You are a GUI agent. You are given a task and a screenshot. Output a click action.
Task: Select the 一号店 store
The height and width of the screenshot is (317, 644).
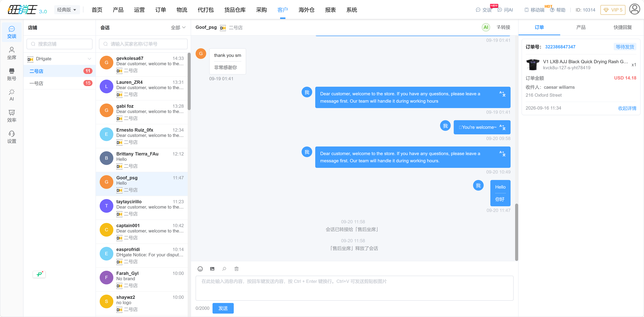(x=60, y=83)
